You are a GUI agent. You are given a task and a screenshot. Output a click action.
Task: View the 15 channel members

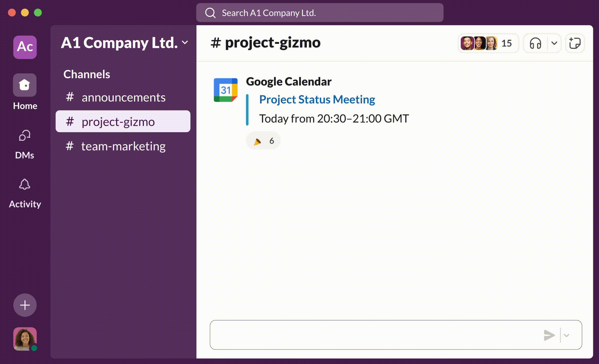tap(488, 43)
